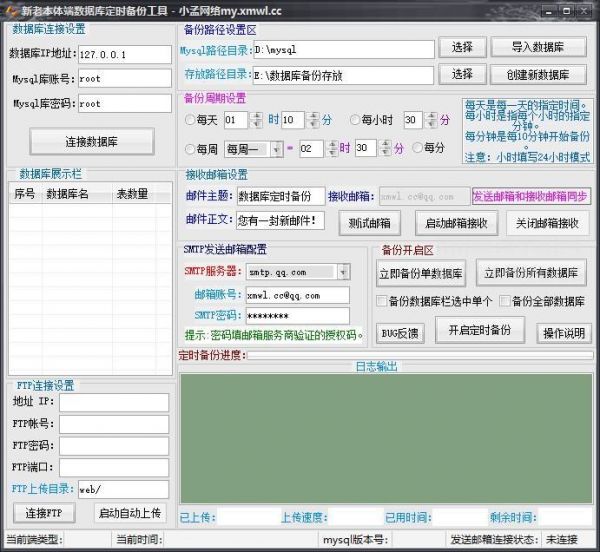Click the 数据库名 column header
The height and width of the screenshot is (552, 600).
pyautogui.click(x=77, y=194)
